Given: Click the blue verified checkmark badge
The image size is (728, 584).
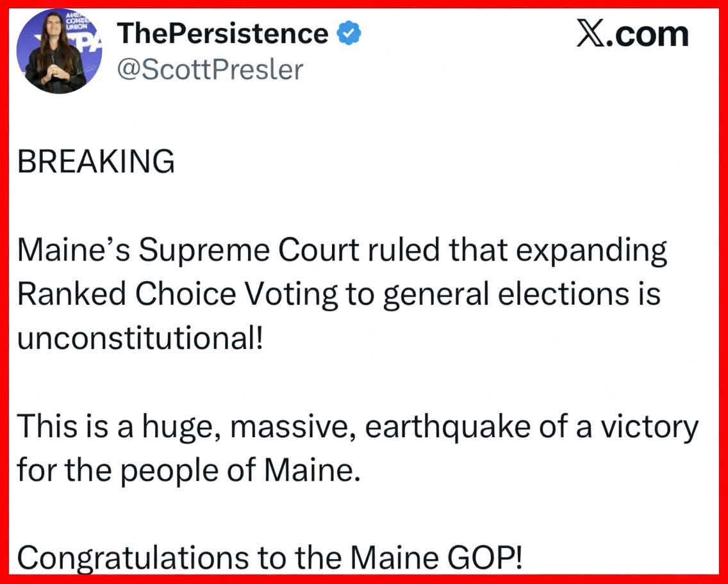Looking at the screenshot, I should coord(349,35).
